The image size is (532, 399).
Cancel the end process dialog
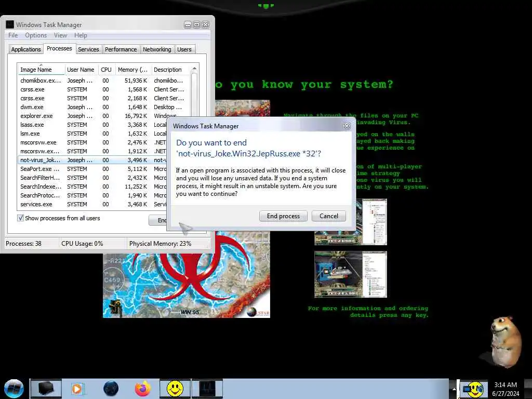click(x=328, y=216)
